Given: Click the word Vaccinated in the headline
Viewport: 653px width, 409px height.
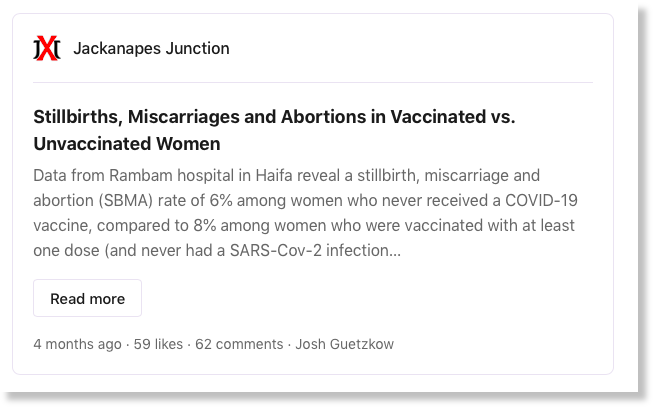Looking at the screenshot, I should (x=438, y=117).
